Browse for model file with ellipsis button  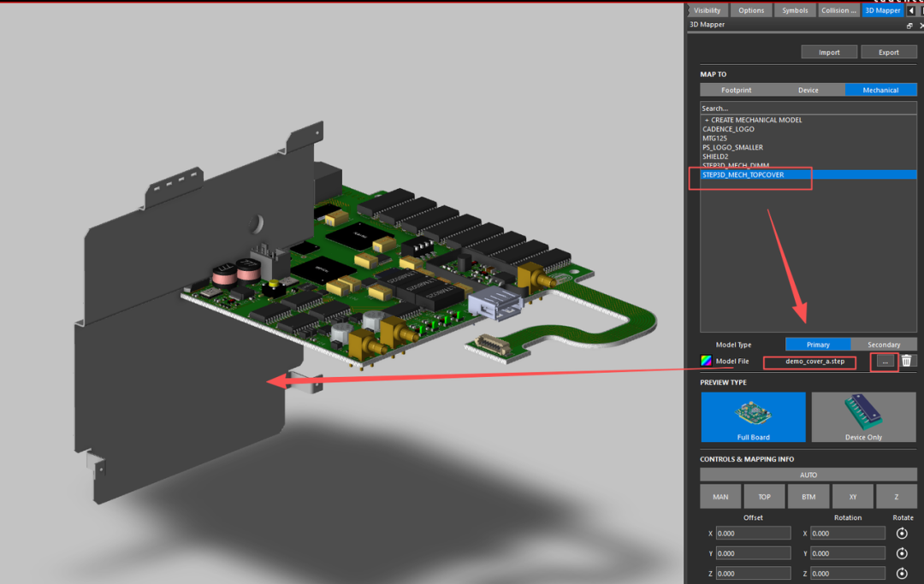click(885, 362)
